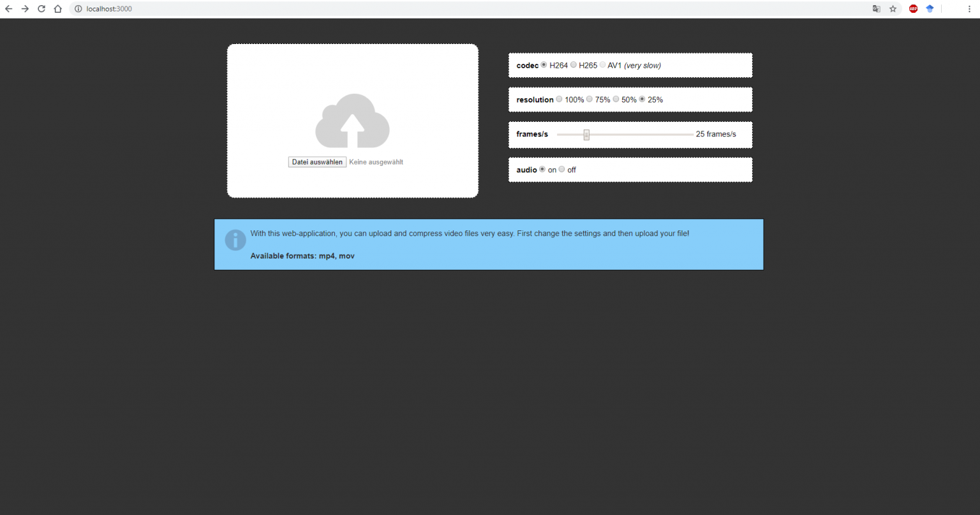This screenshot has height=515, width=980.
Task: Go back with the browser back arrow
Action: [9, 9]
